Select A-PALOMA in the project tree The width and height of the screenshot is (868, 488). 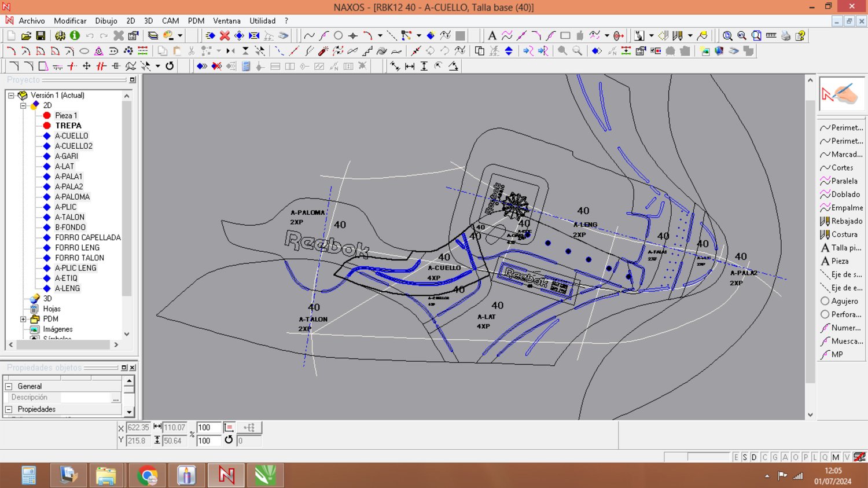tap(72, 197)
